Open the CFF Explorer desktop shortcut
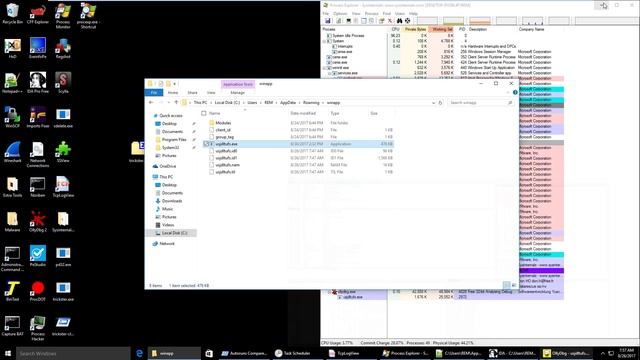640x360 pixels. coord(38,14)
